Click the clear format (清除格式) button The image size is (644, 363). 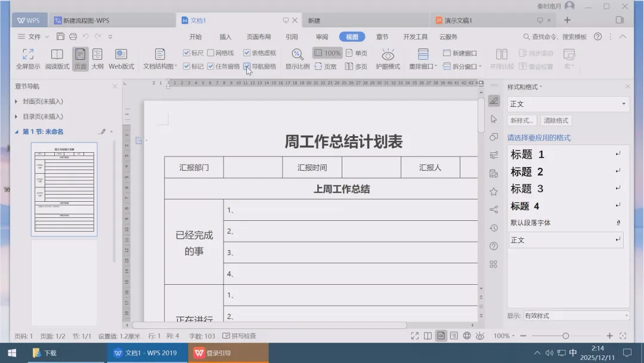point(556,121)
